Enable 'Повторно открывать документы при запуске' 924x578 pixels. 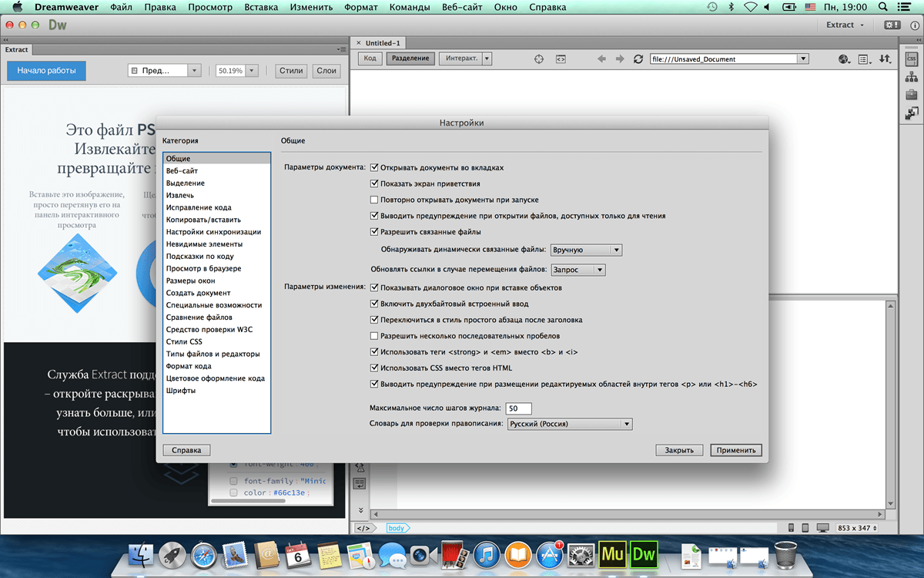(374, 200)
